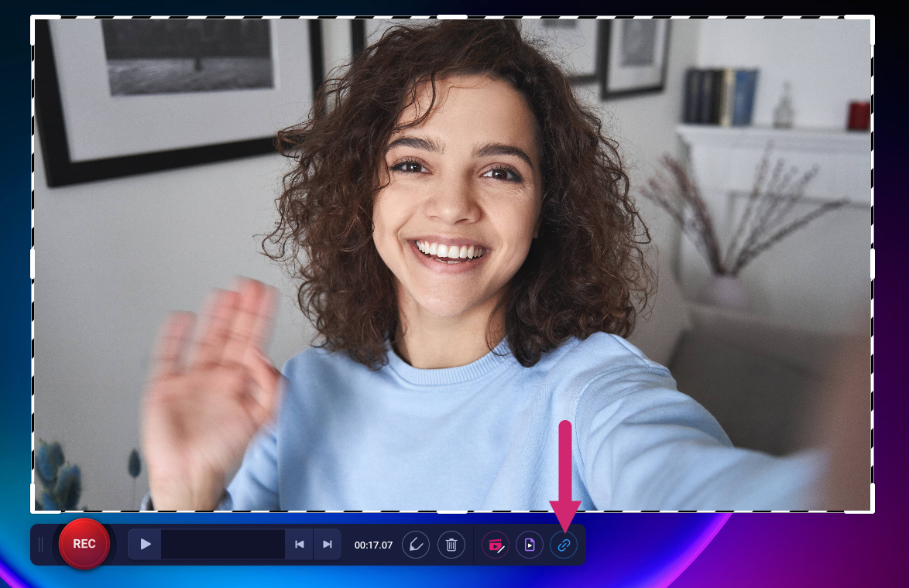The image size is (909, 588).
Task: Delete the recording with trash icon
Action: coord(451,545)
